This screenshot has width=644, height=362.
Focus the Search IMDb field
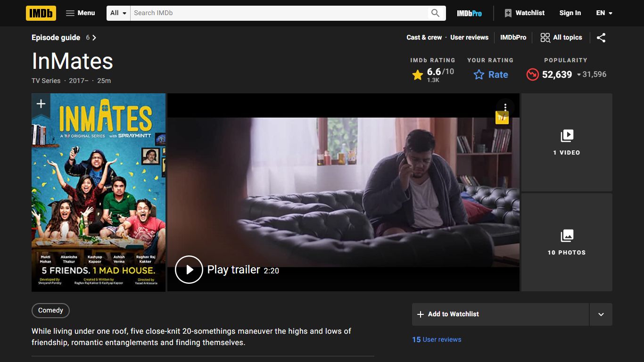pos(278,13)
